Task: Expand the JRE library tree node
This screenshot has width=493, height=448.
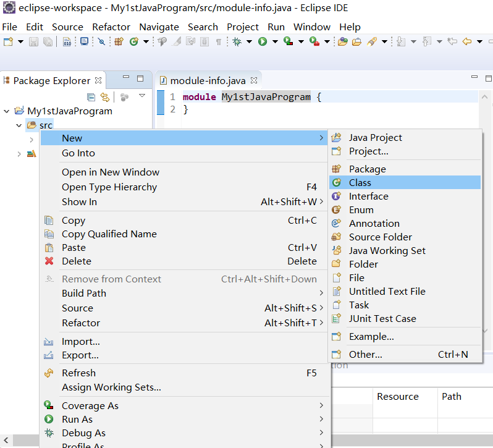Action: [x=19, y=154]
